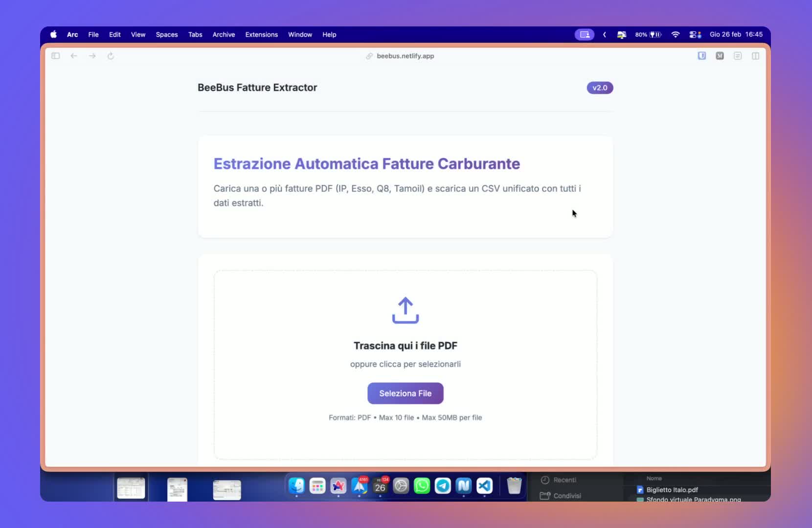
Task: Click the upload arrow icon
Action: [x=406, y=310]
